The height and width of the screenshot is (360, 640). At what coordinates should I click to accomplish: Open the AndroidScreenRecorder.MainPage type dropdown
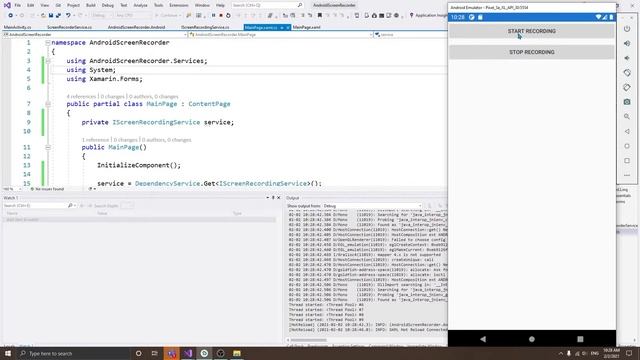[281, 35]
